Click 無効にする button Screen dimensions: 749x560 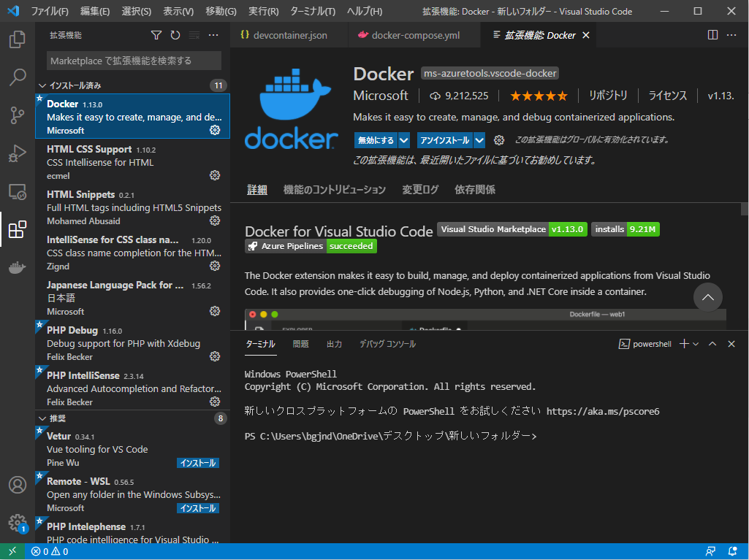point(376,140)
